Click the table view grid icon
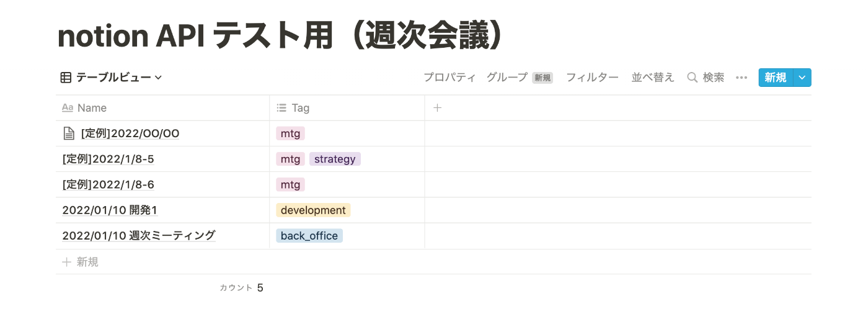 tap(66, 78)
